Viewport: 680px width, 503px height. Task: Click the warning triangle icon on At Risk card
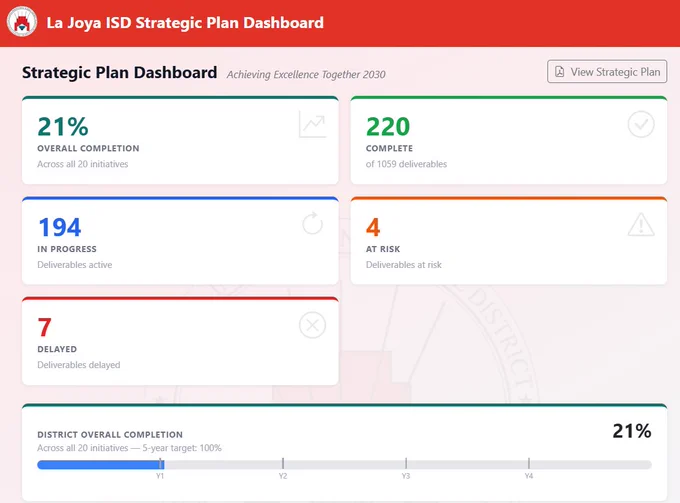(641, 224)
